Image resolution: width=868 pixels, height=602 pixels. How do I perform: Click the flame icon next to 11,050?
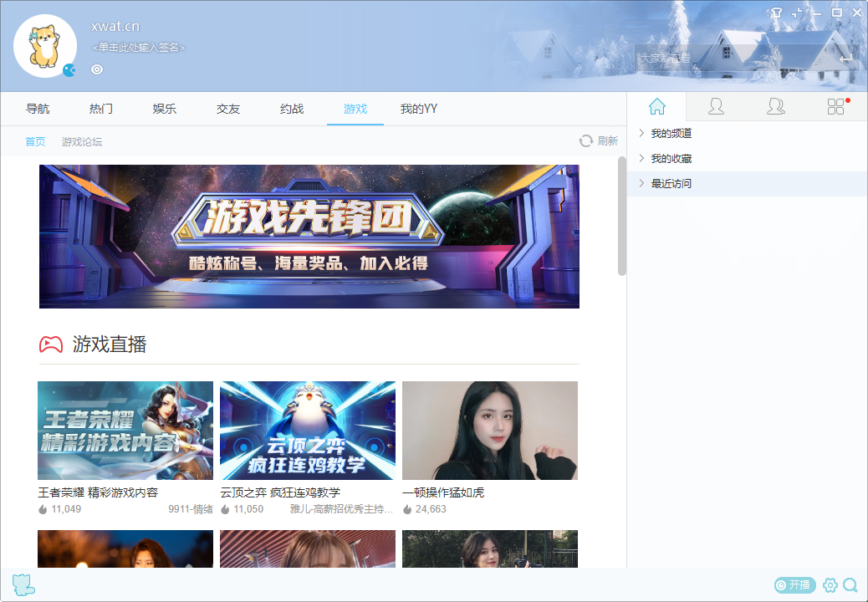225,509
